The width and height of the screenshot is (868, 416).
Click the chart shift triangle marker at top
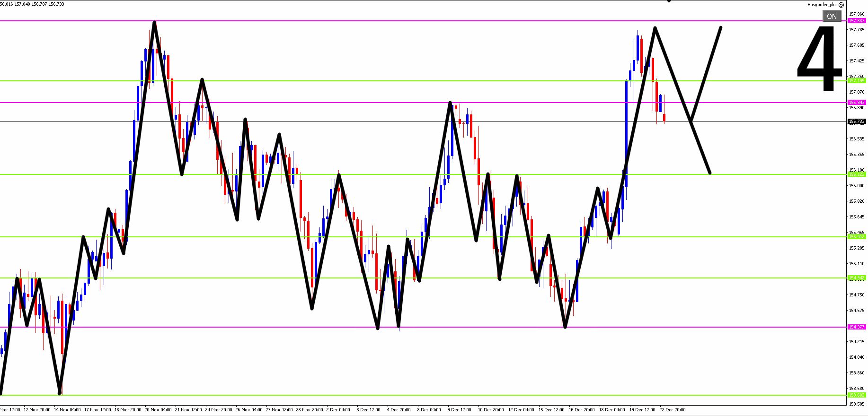point(669,1)
